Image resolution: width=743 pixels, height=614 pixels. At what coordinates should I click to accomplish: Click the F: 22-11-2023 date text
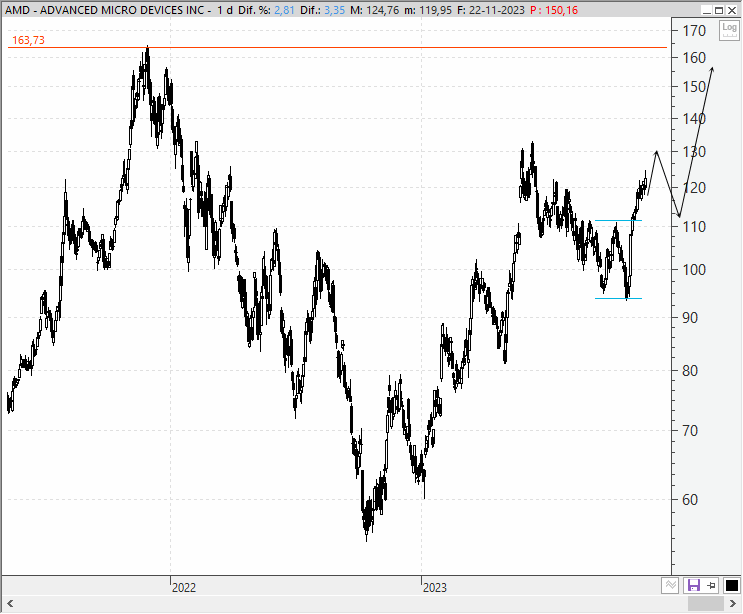tap(491, 10)
